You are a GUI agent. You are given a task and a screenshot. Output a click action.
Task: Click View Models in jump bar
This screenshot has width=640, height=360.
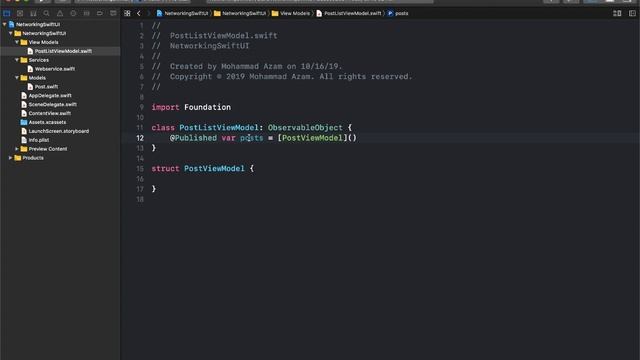pyautogui.click(x=295, y=13)
